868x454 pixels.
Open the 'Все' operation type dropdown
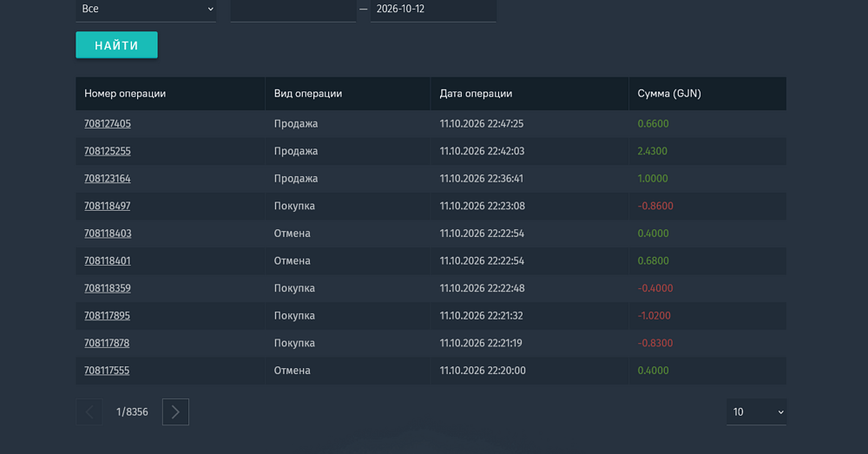coord(146,10)
